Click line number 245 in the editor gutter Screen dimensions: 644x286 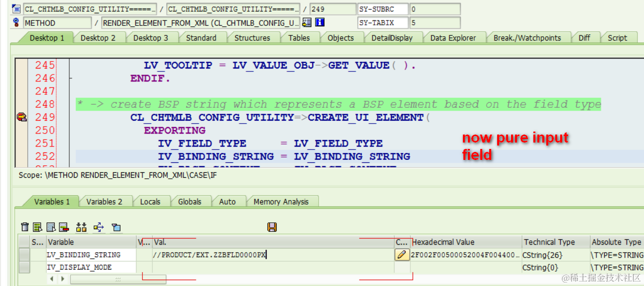(45, 66)
